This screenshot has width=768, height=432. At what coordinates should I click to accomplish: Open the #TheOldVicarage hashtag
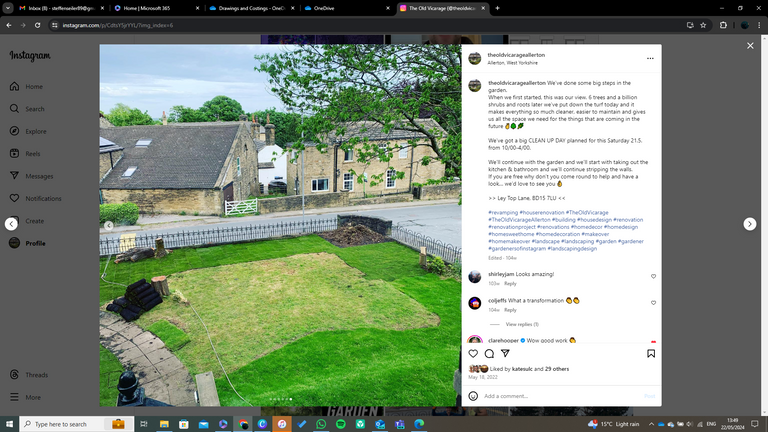tap(587, 213)
